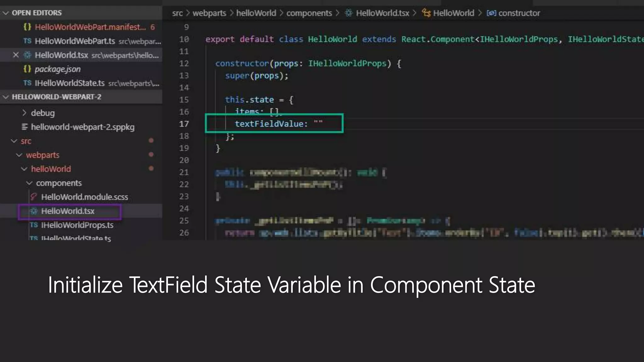Click line number 12 in the gutter
Viewport: 644px width, 362px height.
coord(184,63)
